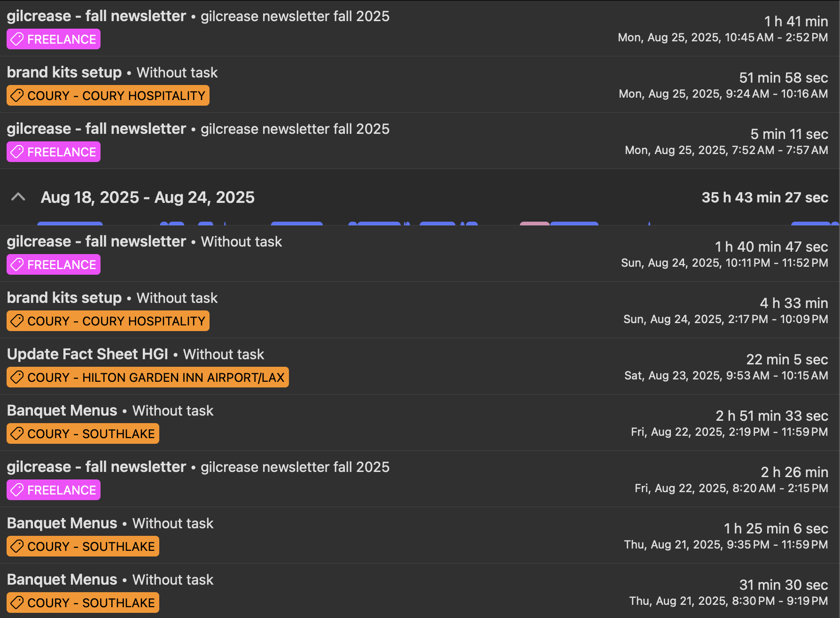Click the tag icon on the 51 min 58 sec entry
The width and height of the screenshot is (840, 618).
(17, 96)
